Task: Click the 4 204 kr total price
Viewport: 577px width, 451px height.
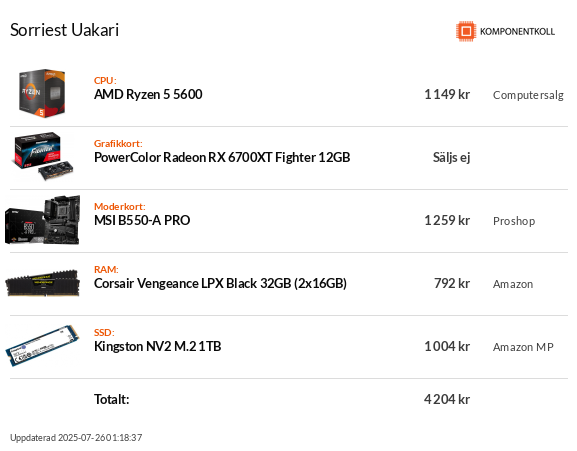Action: coord(447,399)
